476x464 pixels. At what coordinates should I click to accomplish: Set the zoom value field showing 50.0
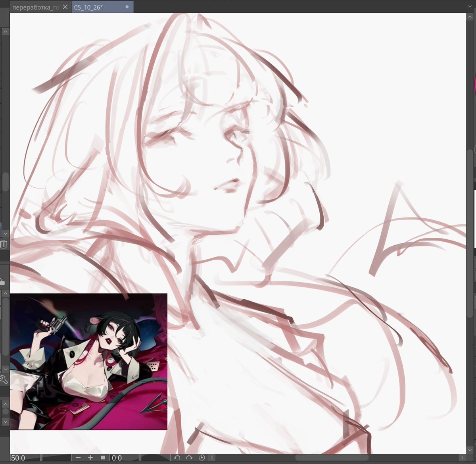tap(25, 458)
